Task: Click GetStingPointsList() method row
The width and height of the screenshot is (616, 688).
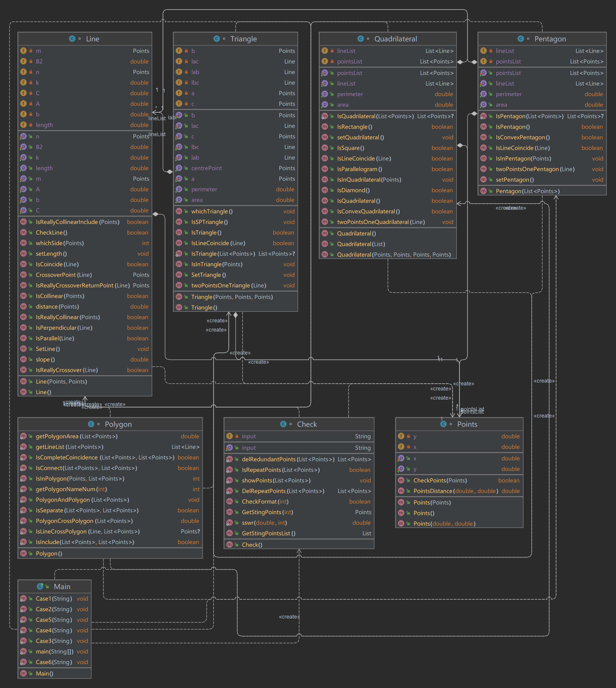Action: coord(299,533)
